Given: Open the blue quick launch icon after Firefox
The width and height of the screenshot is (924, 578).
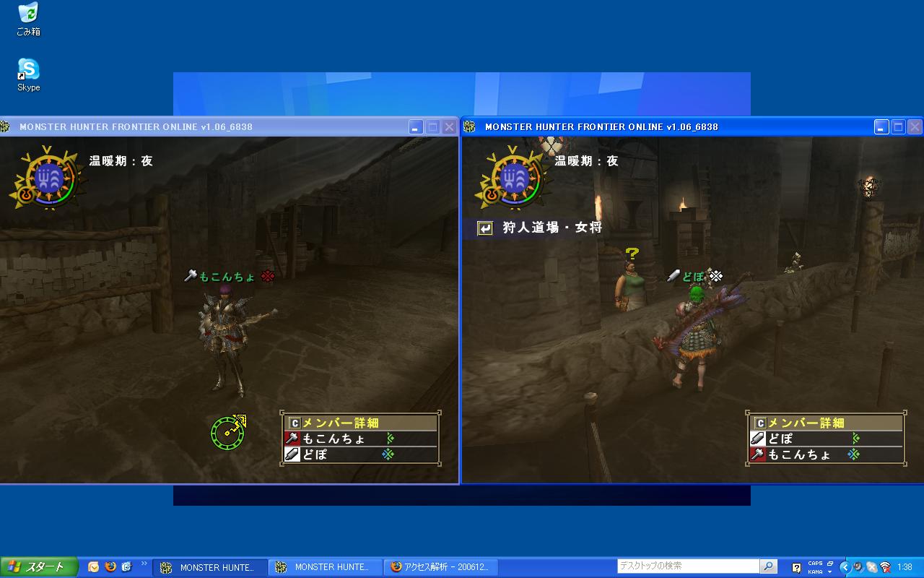Looking at the screenshot, I should tap(126, 567).
